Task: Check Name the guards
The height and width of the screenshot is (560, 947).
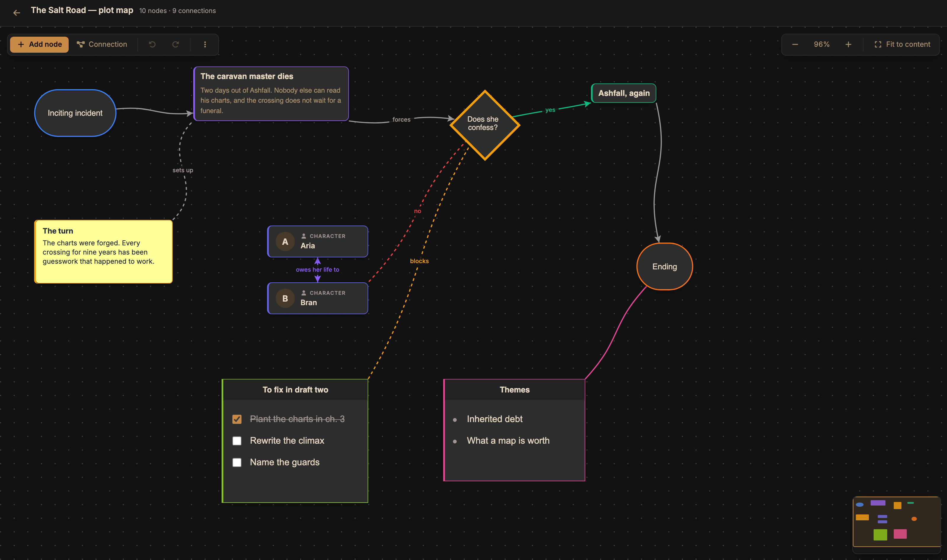Action: [x=237, y=462]
